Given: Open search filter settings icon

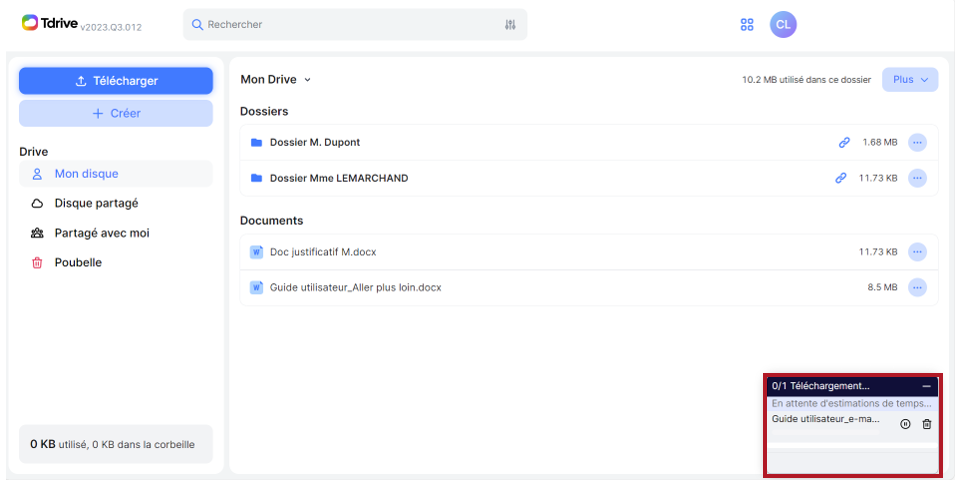Looking at the screenshot, I should (x=510, y=25).
